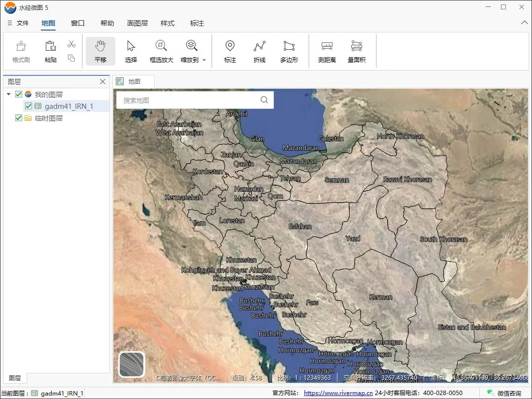The height and width of the screenshot is (399, 532).
Task: Activate the 平移 pan hand tool
Action: pos(100,51)
